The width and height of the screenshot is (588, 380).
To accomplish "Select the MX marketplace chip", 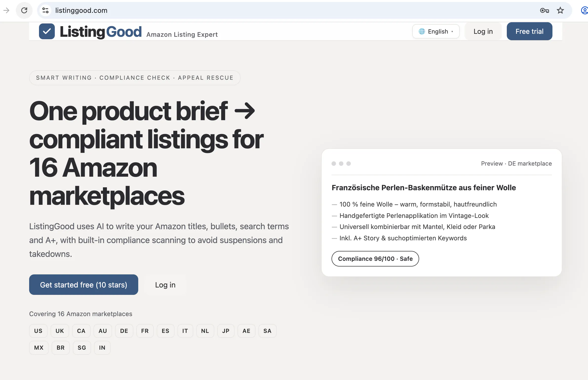I will pos(39,348).
